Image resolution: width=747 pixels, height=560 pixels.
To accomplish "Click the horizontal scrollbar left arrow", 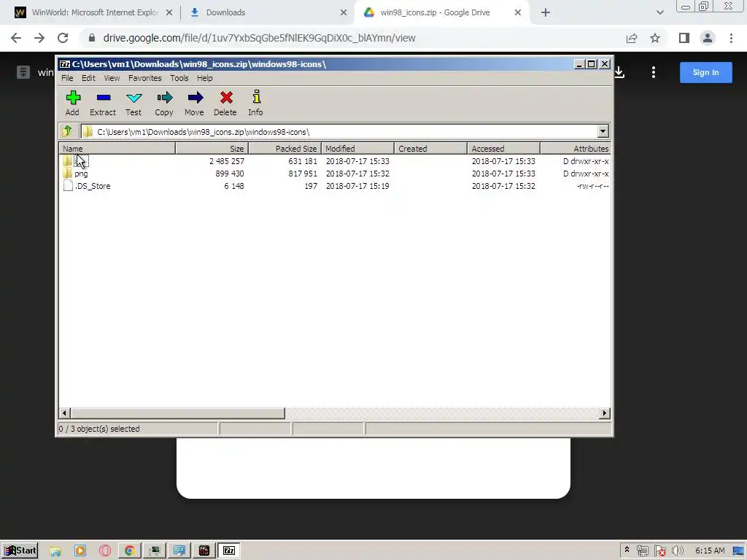I will (x=65, y=413).
